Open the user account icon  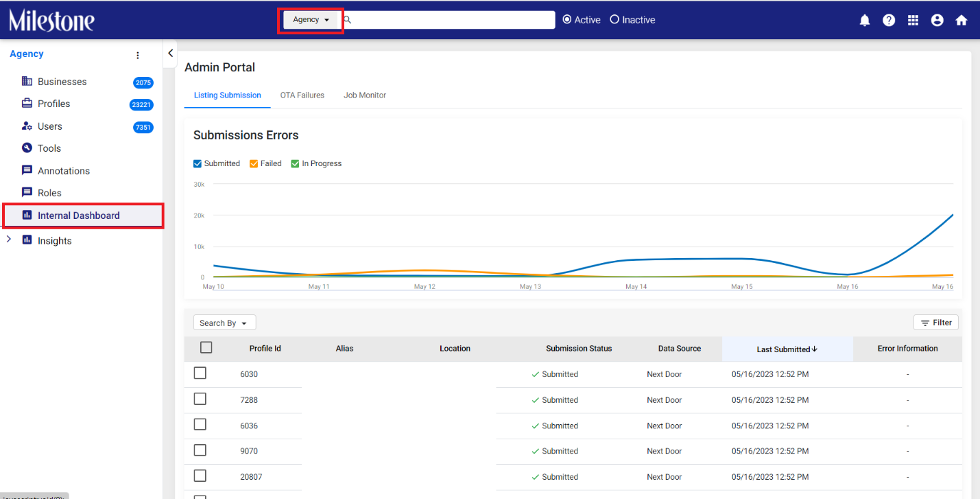[937, 21]
